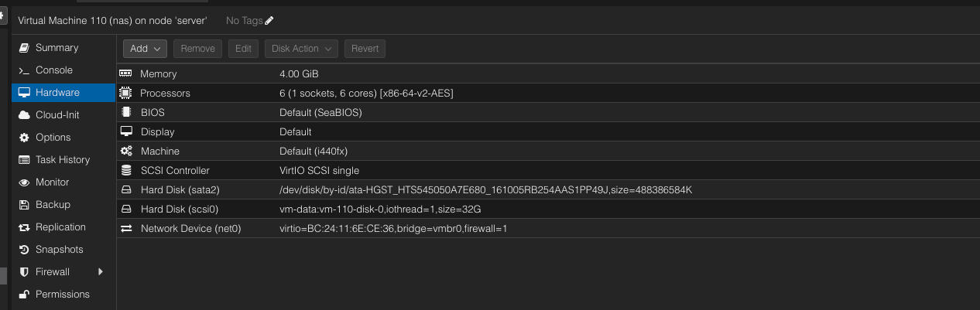This screenshot has width=980, height=310.
Task: Click the Replication arrows icon
Action: tap(23, 227)
